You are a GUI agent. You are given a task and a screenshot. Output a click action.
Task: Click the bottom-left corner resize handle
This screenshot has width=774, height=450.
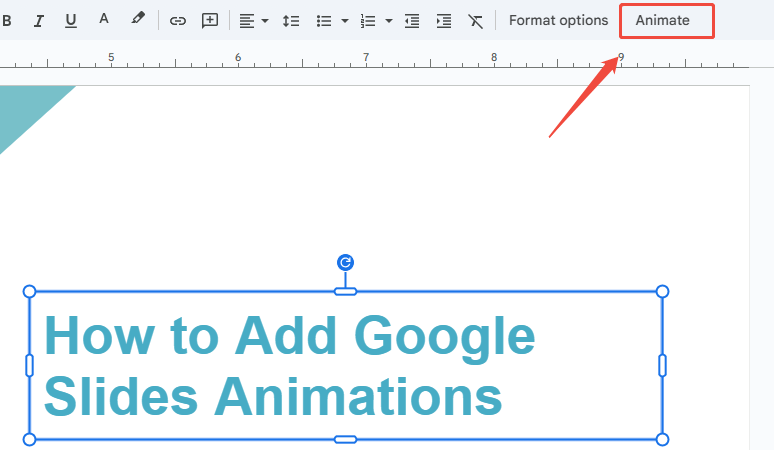click(x=29, y=439)
